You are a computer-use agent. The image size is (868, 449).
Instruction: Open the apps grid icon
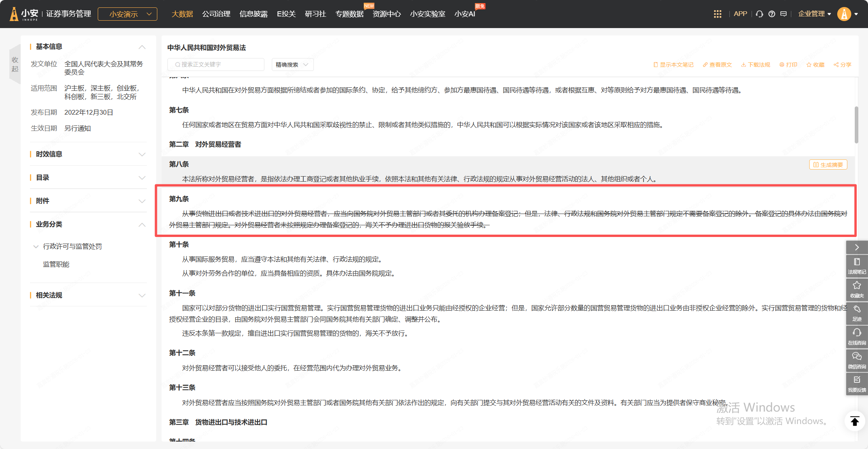coord(717,14)
